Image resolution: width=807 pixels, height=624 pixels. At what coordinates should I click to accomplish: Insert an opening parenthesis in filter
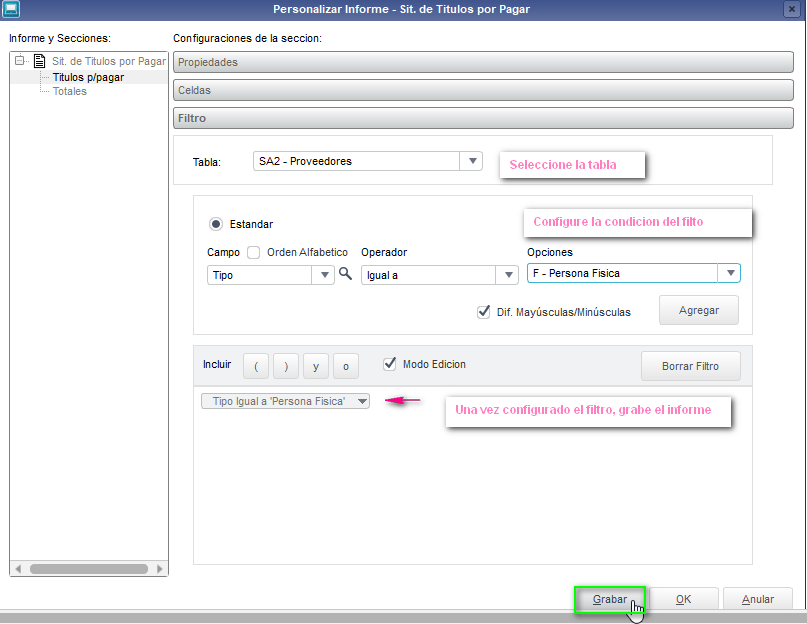(x=256, y=366)
